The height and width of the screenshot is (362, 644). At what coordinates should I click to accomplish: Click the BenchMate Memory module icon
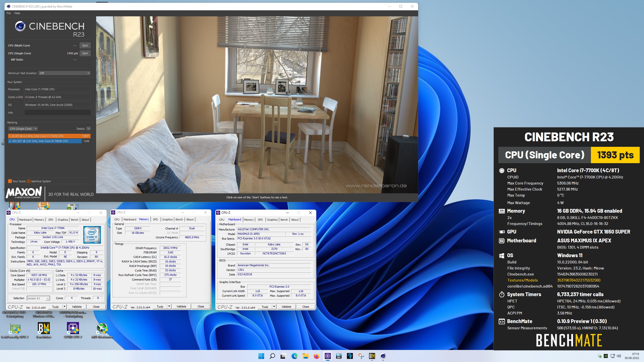tap(502, 211)
